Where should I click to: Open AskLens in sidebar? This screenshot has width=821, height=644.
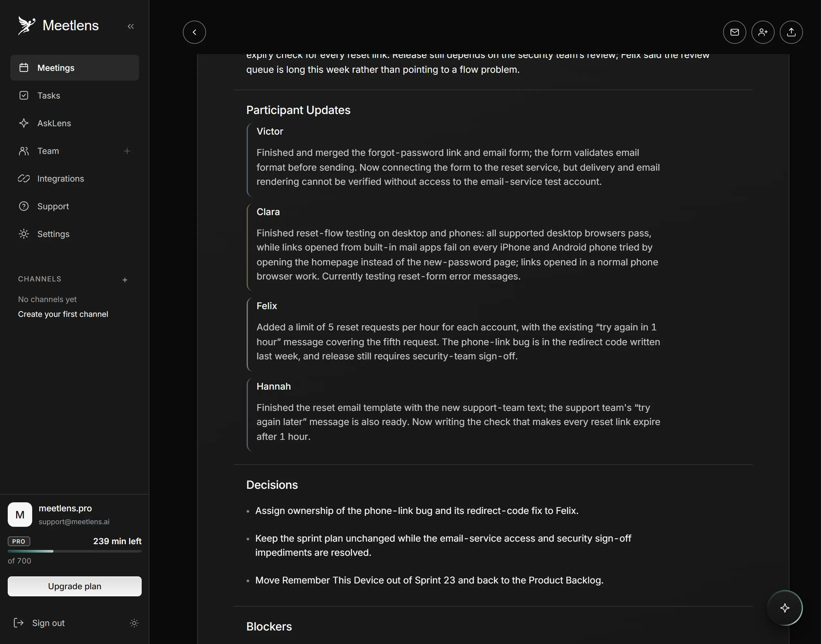click(x=75, y=123)
